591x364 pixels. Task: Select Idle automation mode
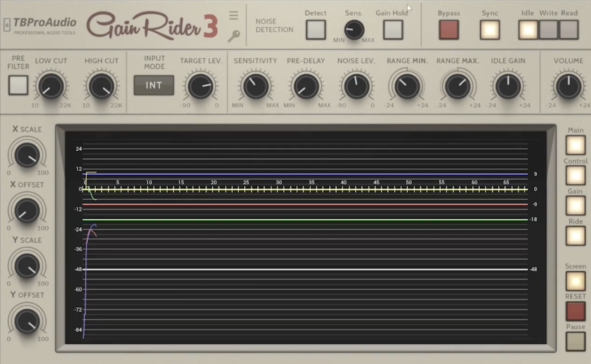click(528, 30)
